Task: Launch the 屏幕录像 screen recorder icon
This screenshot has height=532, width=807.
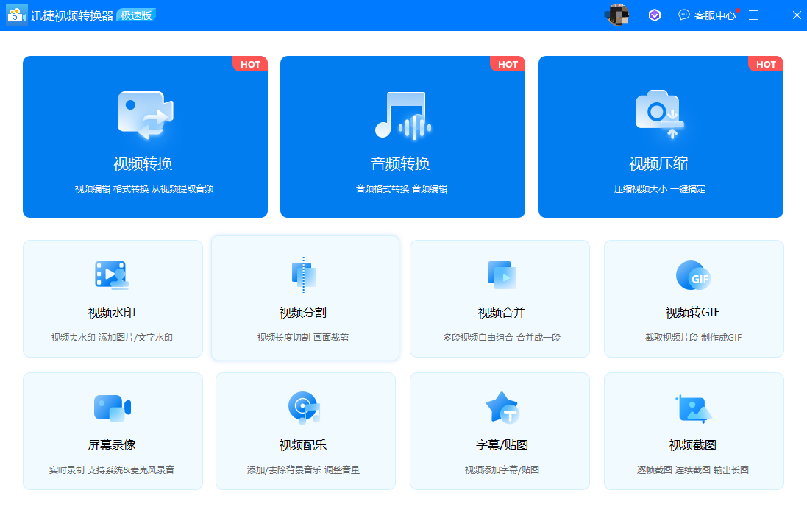Action: (x=112, y=407)
